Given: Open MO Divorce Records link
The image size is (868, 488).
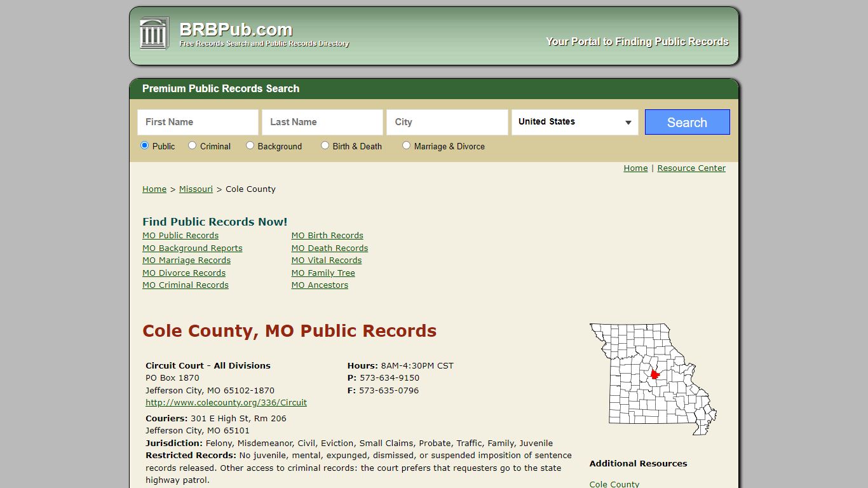Looking at the screenshot, I should [x=184, y=273].
